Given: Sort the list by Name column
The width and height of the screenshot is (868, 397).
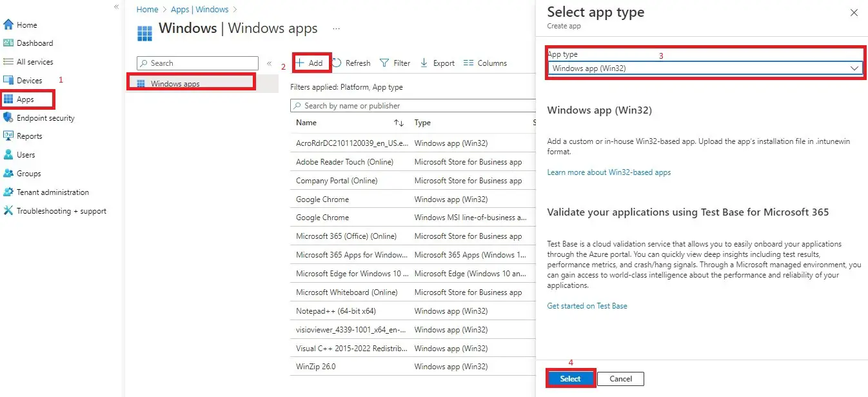Looking at the screenshot, I should 306,123.
